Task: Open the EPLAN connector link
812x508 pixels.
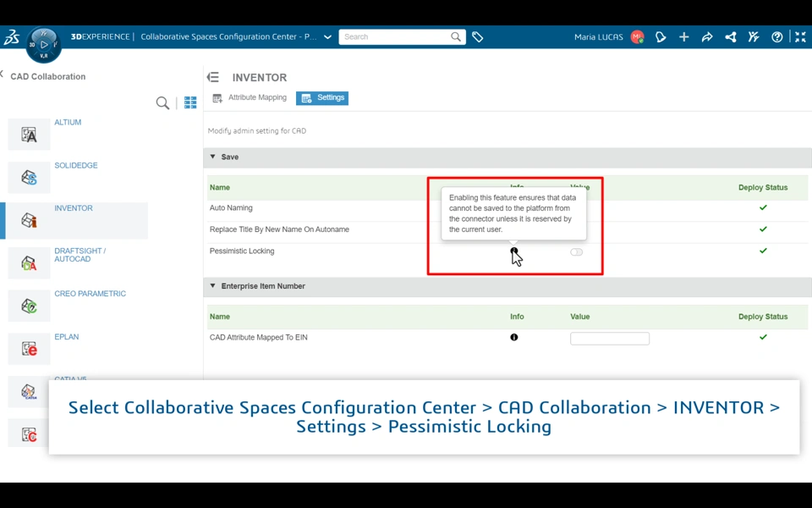Action: (67, 336)
